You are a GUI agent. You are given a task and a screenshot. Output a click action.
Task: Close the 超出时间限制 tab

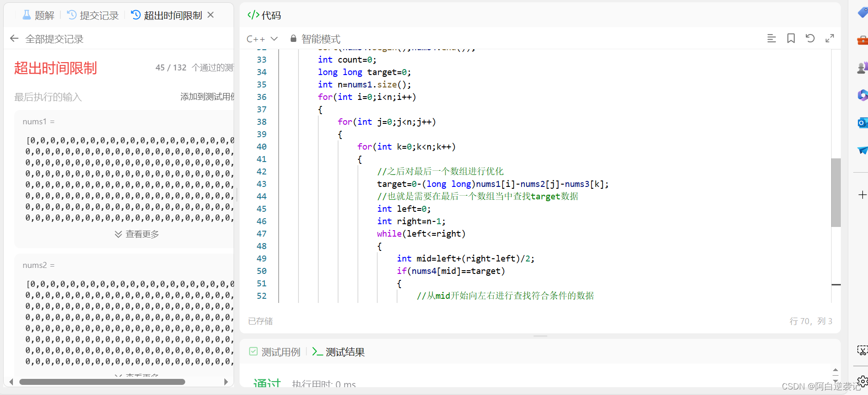click(x=211, y=15)
